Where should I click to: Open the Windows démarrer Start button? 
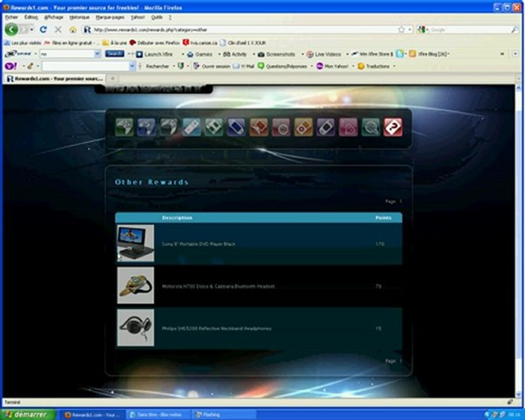[x=28, y=415]
